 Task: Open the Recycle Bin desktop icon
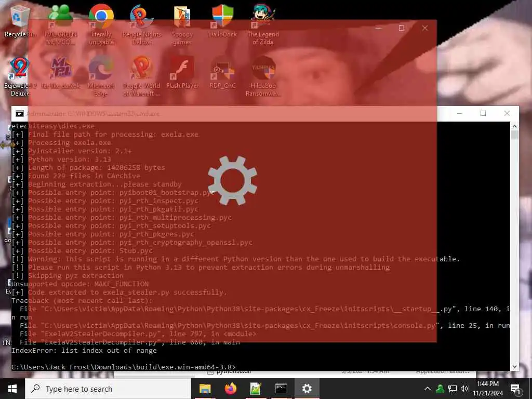click(x=20, y=20)
